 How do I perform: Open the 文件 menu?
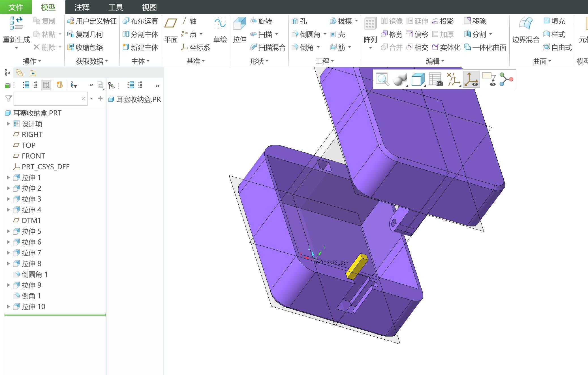coord(16,7)
